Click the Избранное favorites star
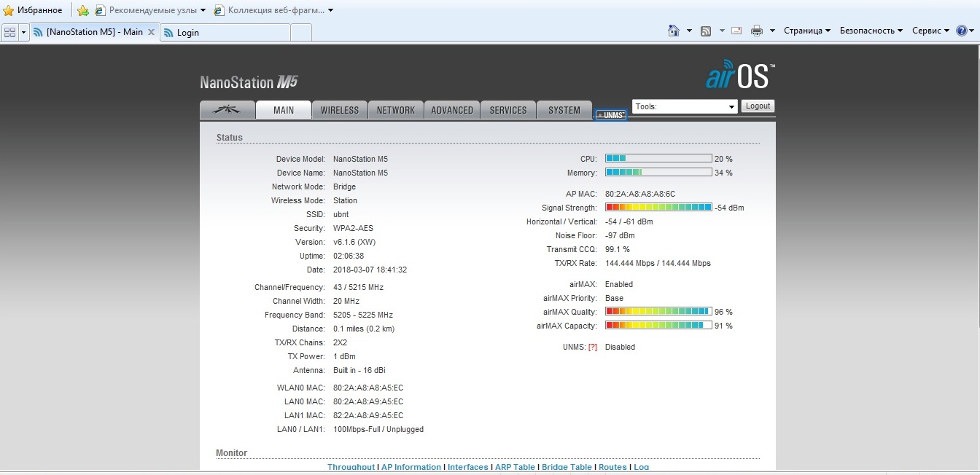Image resolution: width=980 pixels, height=475 pixels. [x=9, y=10]
